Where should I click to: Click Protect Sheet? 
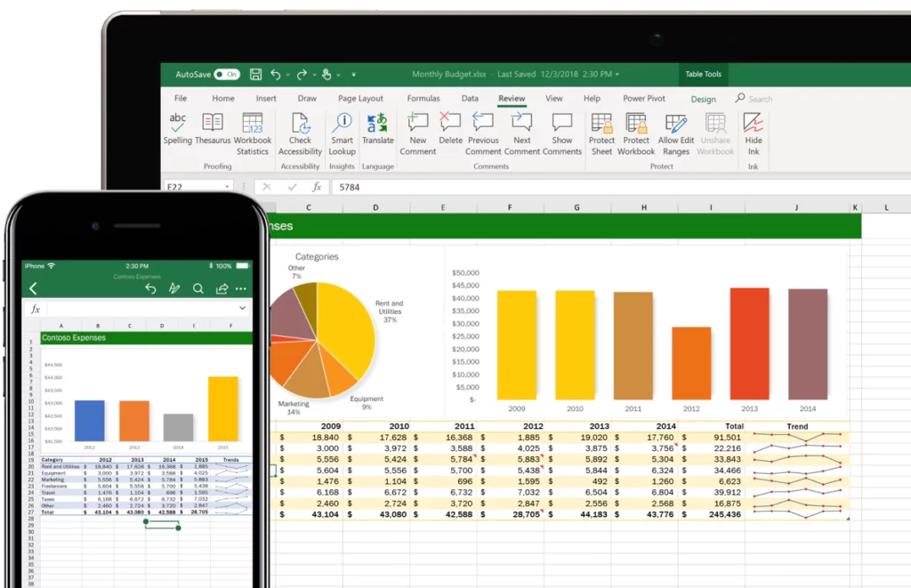(601, 134)
